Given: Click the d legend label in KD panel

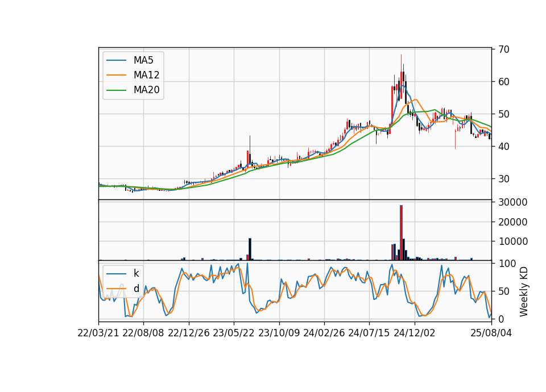Looking at the screenshot, I should (x=136, y=289).
